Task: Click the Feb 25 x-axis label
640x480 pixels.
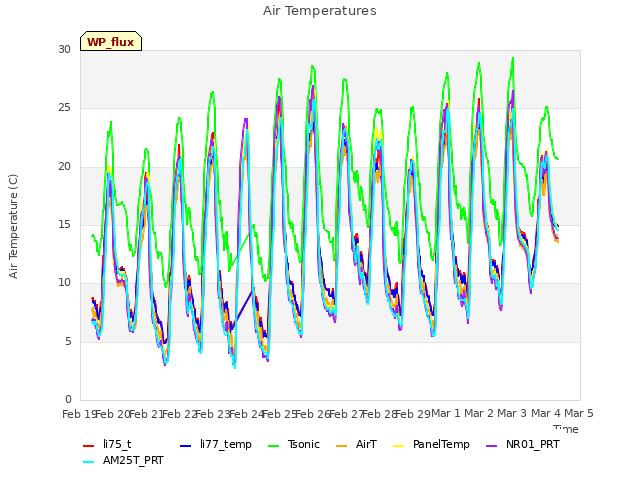Action: [x=279, y=414]
